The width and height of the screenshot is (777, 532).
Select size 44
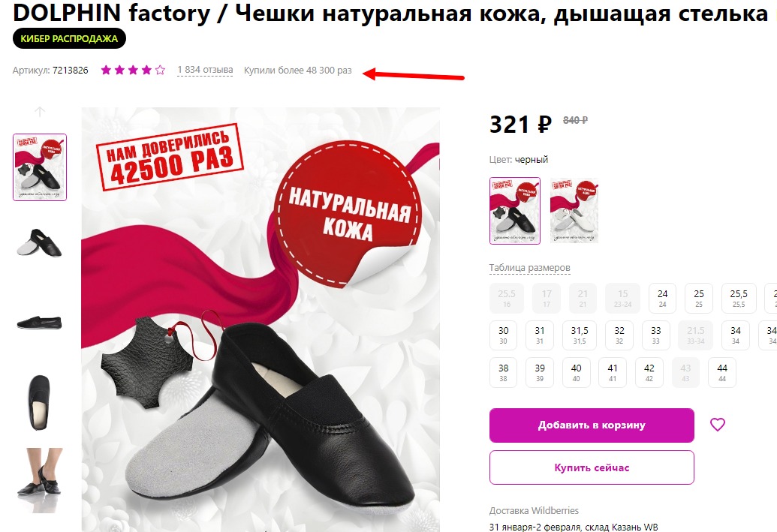point(722,372)
